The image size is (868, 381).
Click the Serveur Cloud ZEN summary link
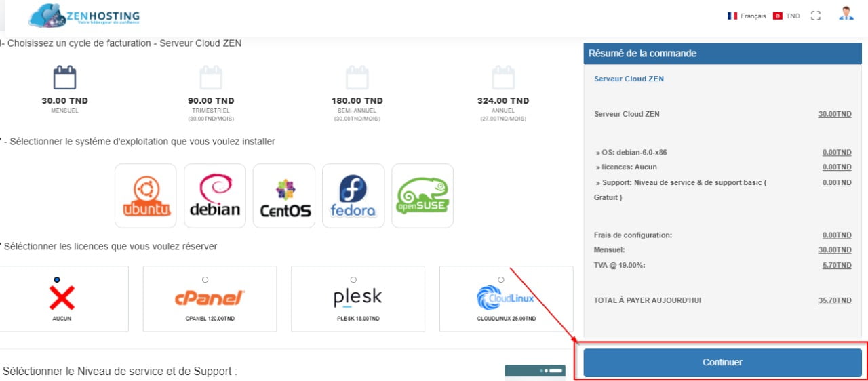tap(629, 79)
